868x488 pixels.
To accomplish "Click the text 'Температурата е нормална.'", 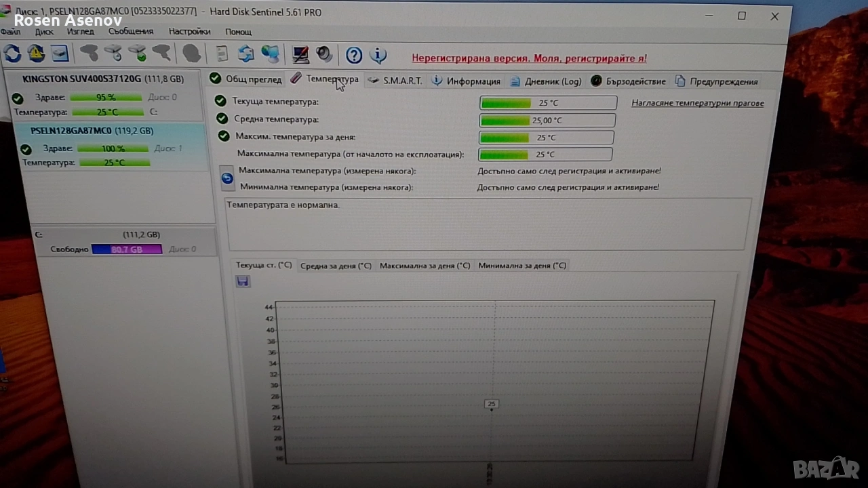I will [x=283, y=205].
